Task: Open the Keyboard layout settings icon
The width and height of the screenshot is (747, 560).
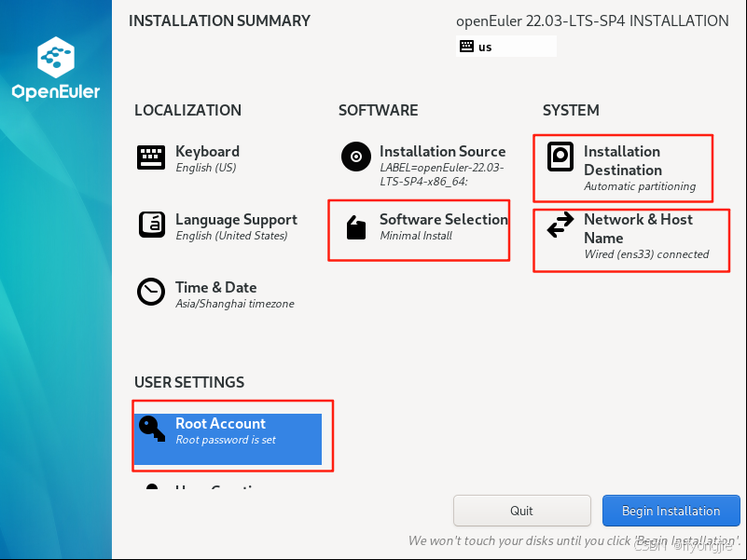Action: click(151, 157)
